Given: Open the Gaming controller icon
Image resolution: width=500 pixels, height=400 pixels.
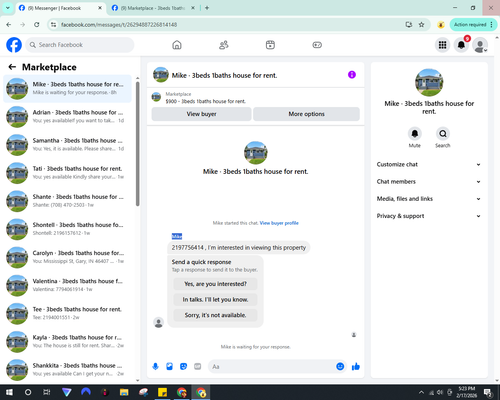Looking at the screenshot, I should coord(317,45).
